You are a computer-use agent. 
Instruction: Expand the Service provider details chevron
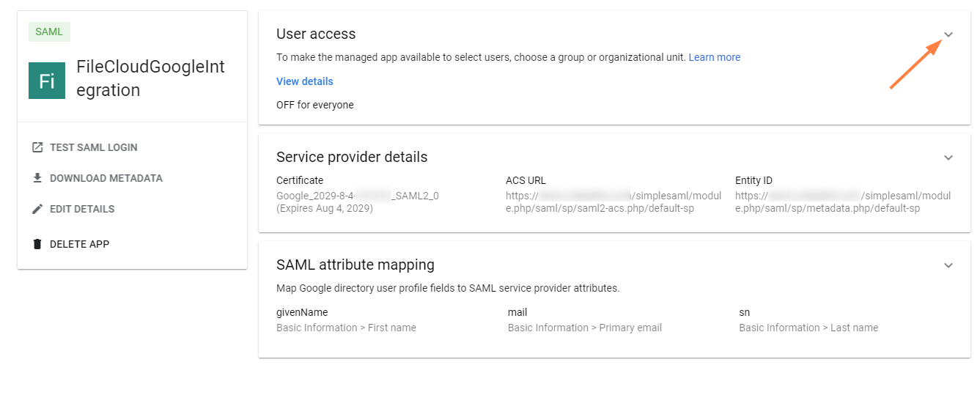(x=948, y=158)
